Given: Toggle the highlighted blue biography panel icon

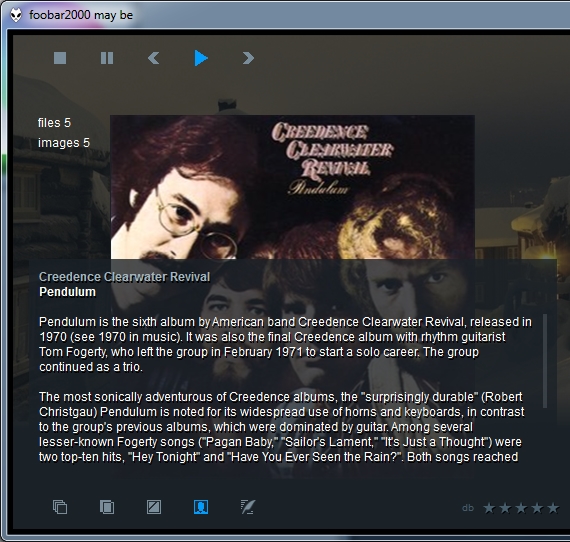Looking at the screenshot, I should 201,507.
